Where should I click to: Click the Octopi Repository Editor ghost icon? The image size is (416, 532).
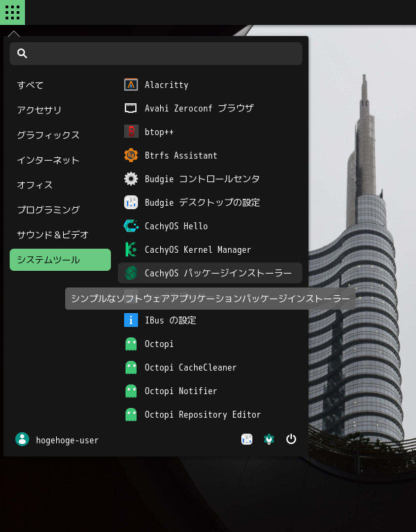(x=131, y=414)
